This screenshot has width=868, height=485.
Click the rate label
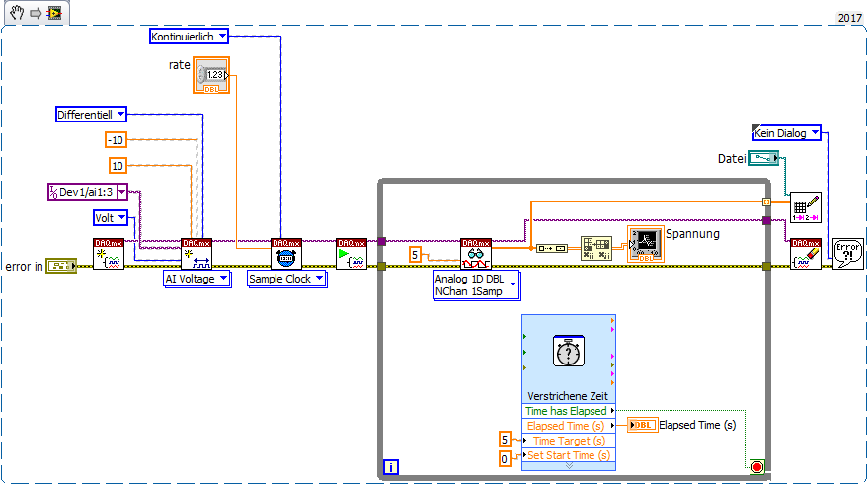(180, 65)
